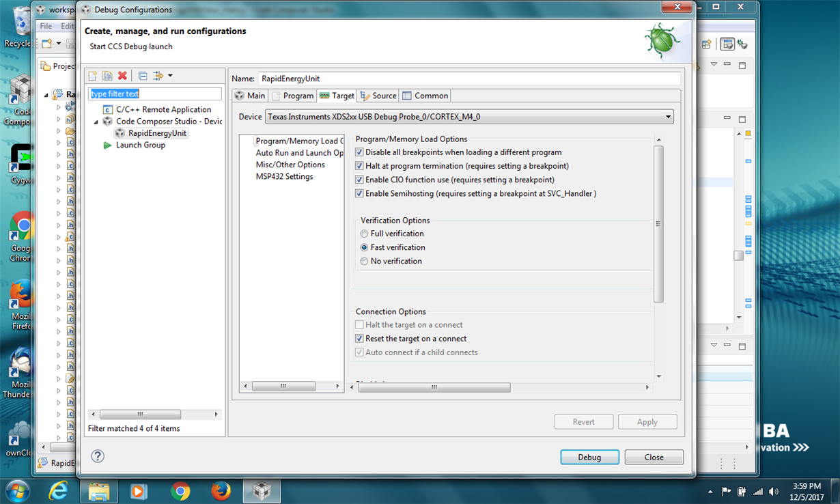This screenshot has width=840, height=504.
Task: Click the options panel vertical scrollbar thumb
Action: 658,224
